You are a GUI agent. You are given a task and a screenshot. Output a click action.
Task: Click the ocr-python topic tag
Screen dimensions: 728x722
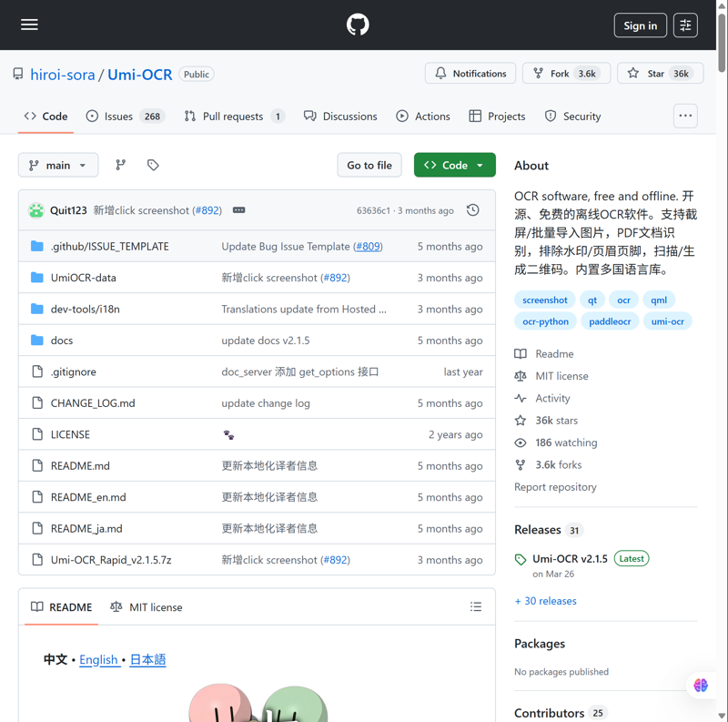point(545,321)
